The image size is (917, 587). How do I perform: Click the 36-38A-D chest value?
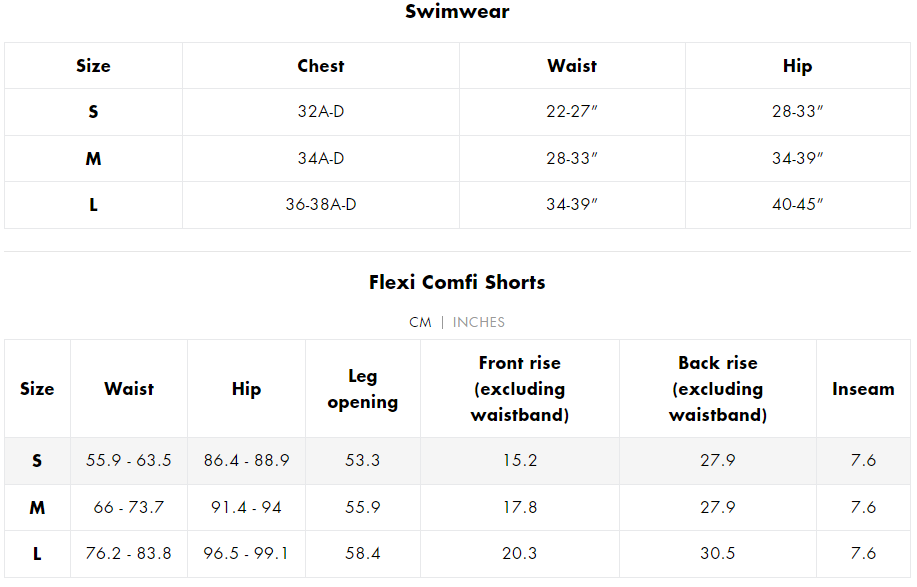(x=320, y=205)
